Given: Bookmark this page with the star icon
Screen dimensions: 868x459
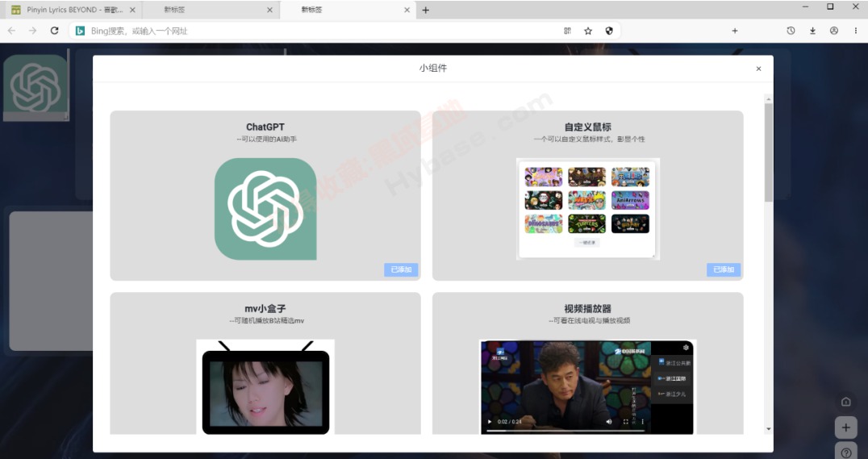Looking at the screenshot, I should [588, 31].
